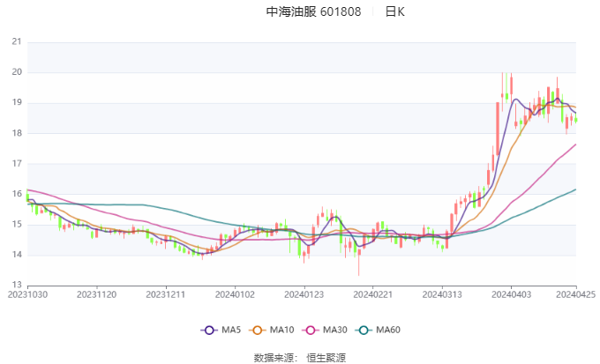Click the price axis label 19

(17, 102)
